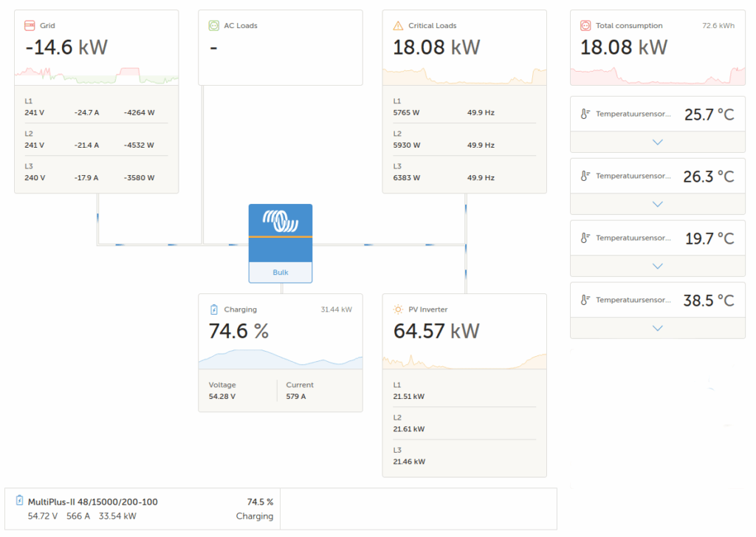Click the Victron inverter logo icon
The width and height of the screenshot is (756, 537).
coord(281,221)
